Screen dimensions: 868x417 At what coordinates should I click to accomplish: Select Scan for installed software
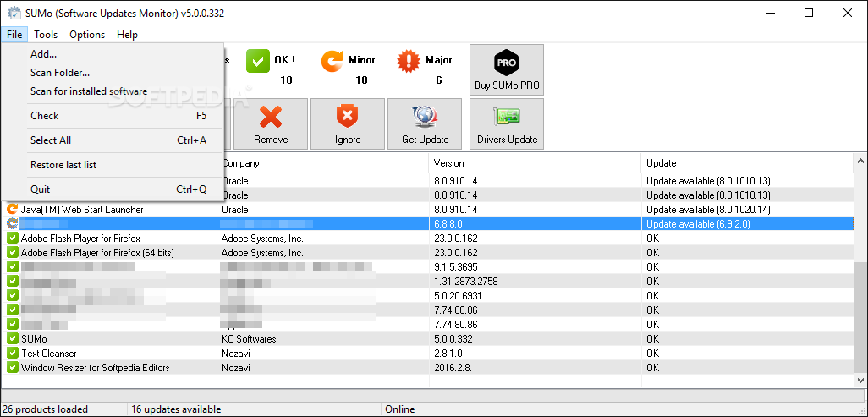[113, 91]
